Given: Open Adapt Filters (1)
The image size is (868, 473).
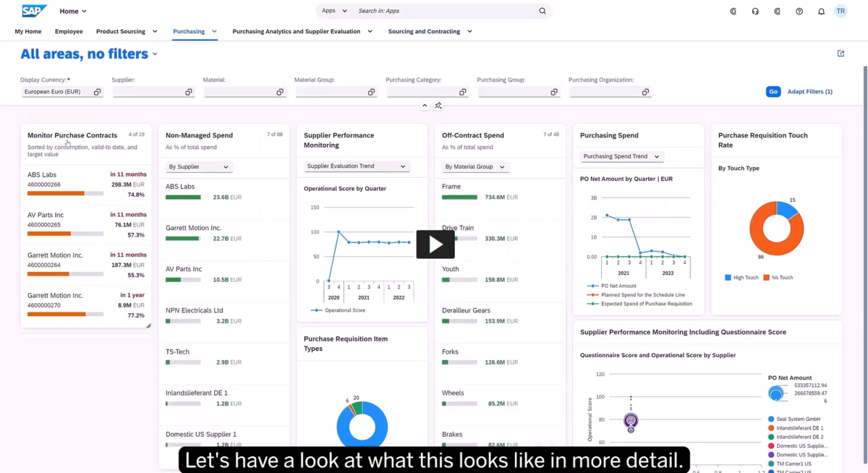Looking at the screenshot, I should click(809, 92).
